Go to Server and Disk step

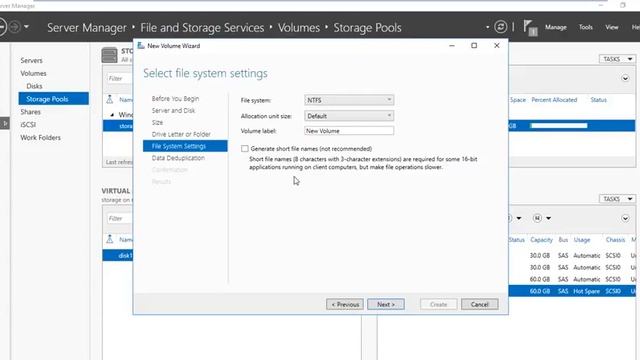[173, 111]
